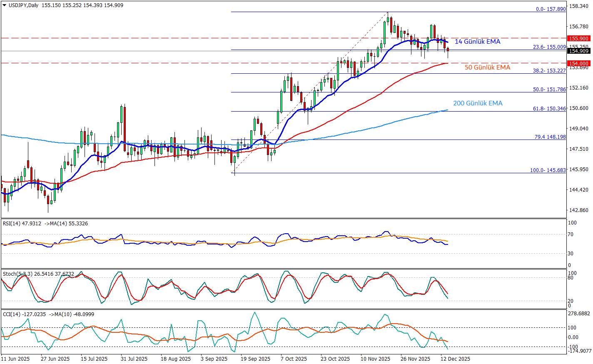593x364 pixels.
Task: Select the Fibonacci 100.0 label 145.683
Action: [x=548, y=170]
